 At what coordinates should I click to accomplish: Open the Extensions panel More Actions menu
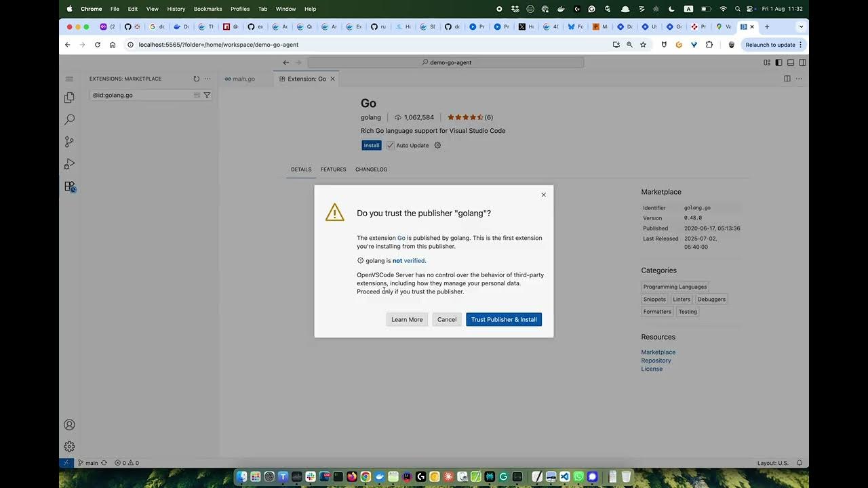tap(207, 79)
